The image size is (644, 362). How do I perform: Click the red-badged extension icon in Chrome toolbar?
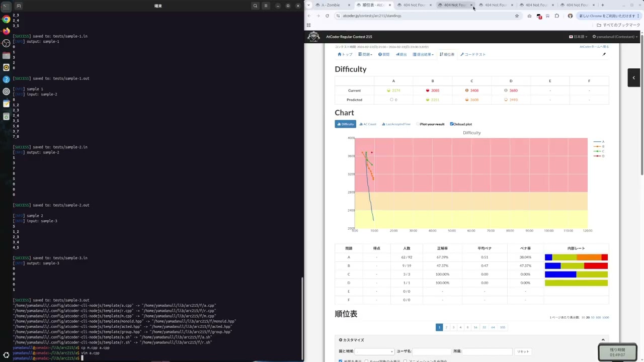tap(539, 16)
